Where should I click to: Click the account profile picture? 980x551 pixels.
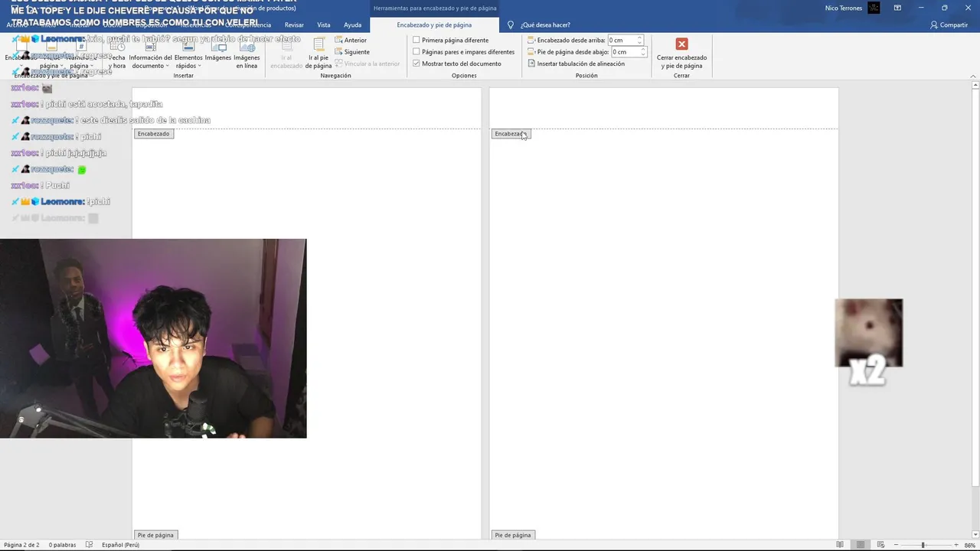point(874,8)
